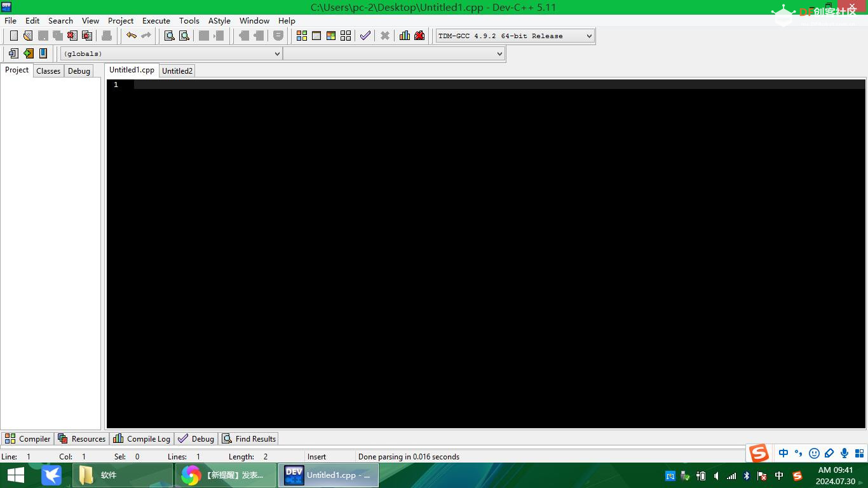868x488 pixels.
Task: Click the volume speaker tray icon
Action: click(716, 476)
